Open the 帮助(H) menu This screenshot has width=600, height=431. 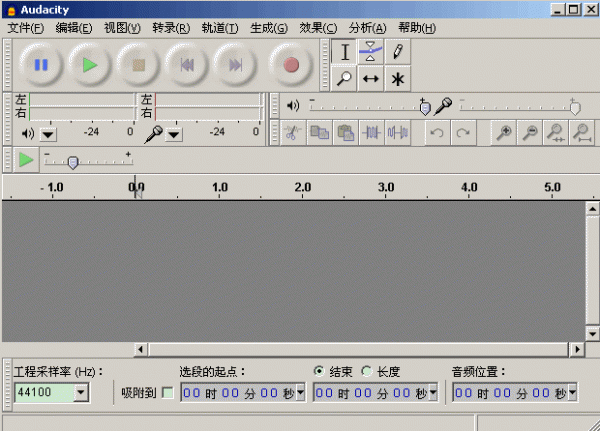point(417,28)
